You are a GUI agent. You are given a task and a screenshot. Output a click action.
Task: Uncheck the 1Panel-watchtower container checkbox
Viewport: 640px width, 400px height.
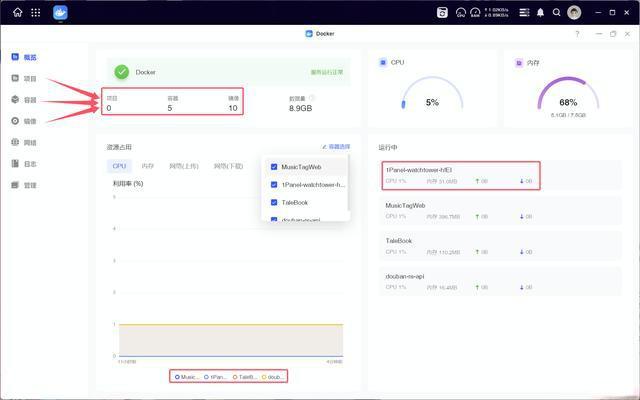coord(274,185)
